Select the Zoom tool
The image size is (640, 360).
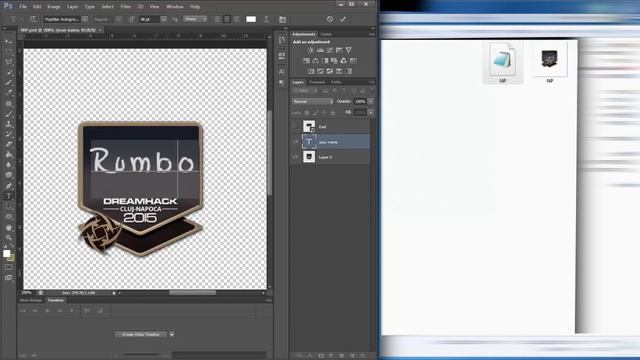click(x=9, y=238)
